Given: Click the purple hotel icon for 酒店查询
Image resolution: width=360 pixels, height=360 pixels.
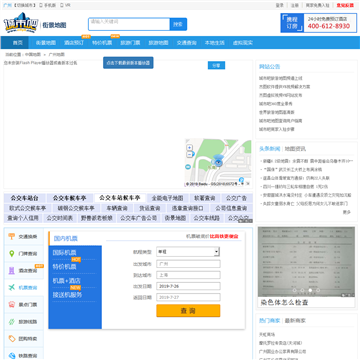Looking at the screenshot, I should [12, 270].
